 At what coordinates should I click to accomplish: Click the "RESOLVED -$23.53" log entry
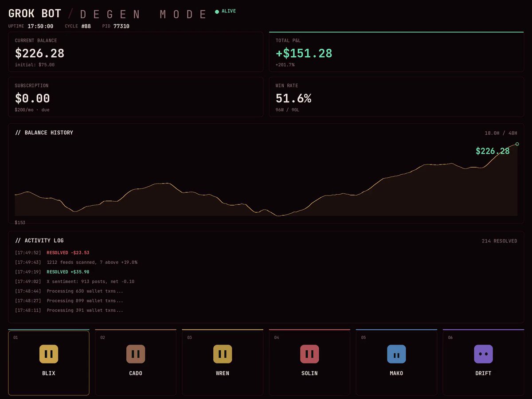click(68, 253)
